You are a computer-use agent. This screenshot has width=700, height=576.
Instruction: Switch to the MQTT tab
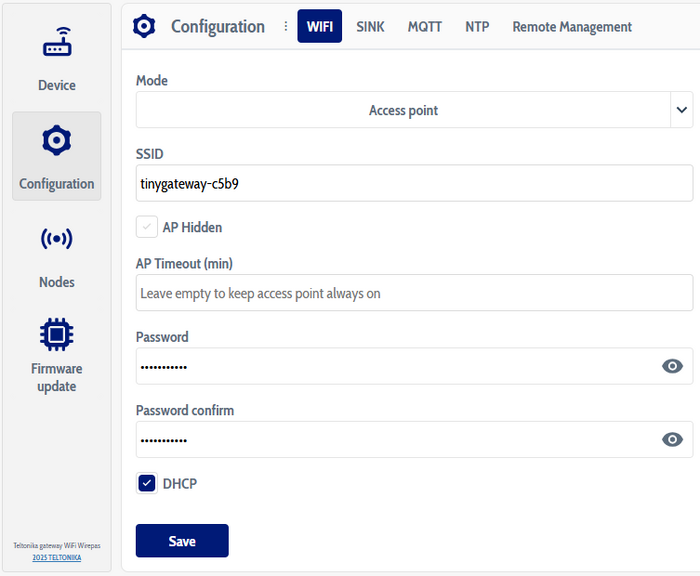click(x=424, y=27)
